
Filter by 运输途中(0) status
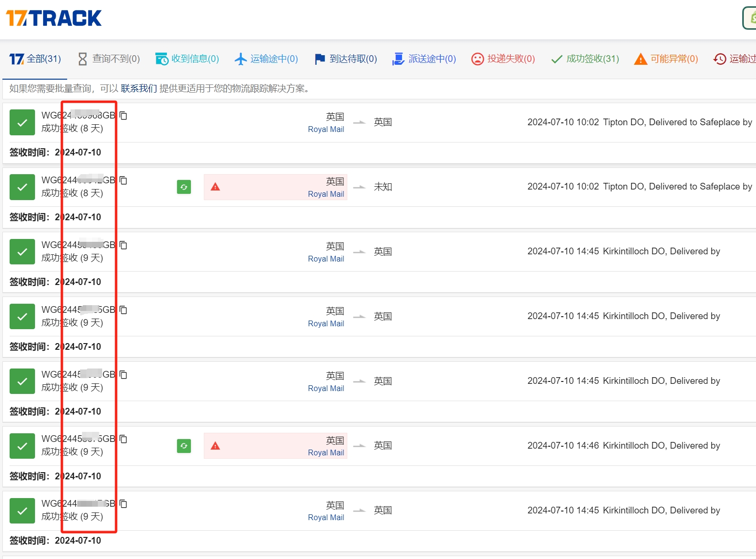(x=266, y=59)
